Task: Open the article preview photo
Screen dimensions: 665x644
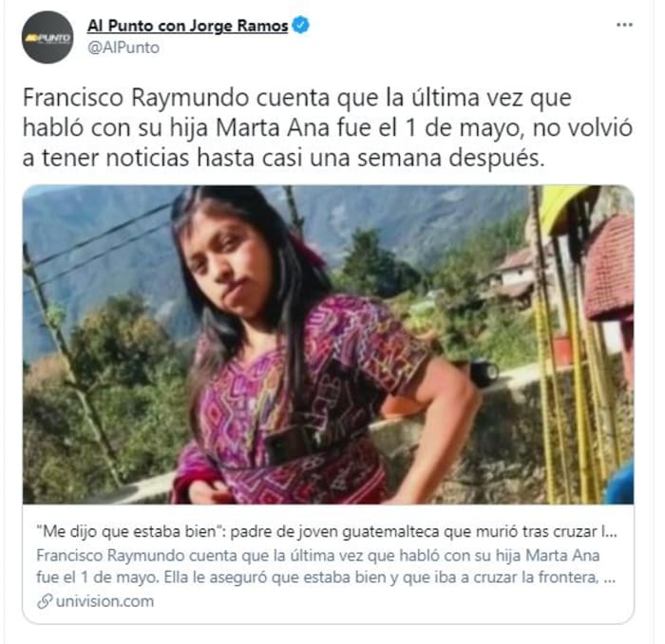Action: (329, 345)
